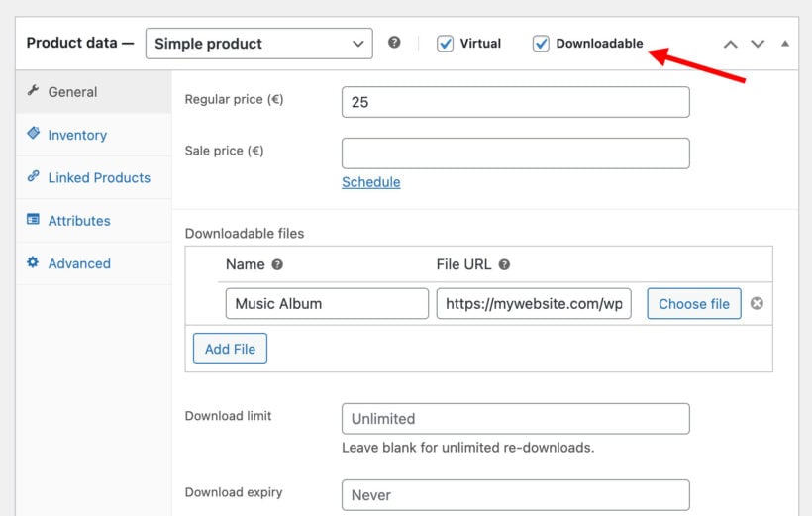Remove the Music Album file row
This screenshot has width=812, height=516.
pos(758,303)
